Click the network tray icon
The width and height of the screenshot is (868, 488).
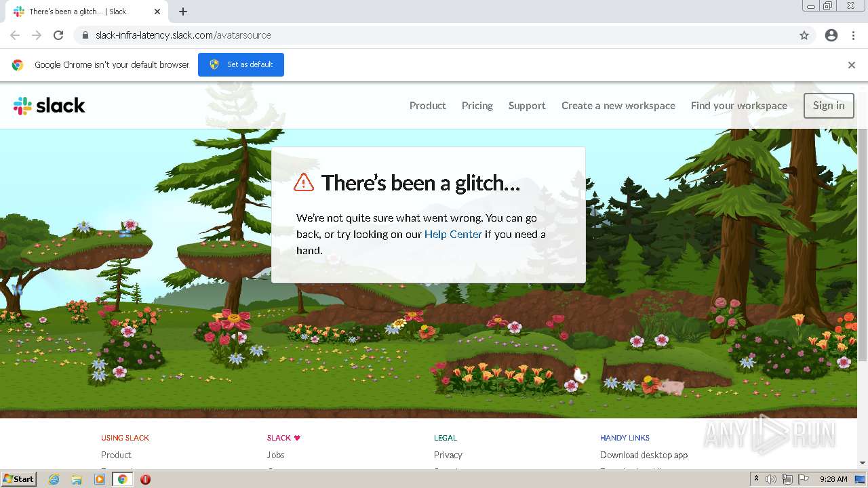pyautogui.click(x=787, y=479)
